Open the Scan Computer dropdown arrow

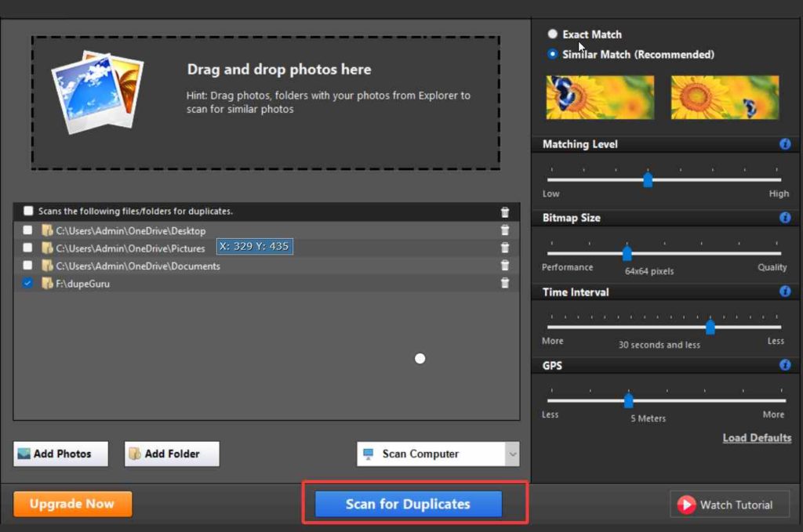pyautogui.click(x=512, y=454)
